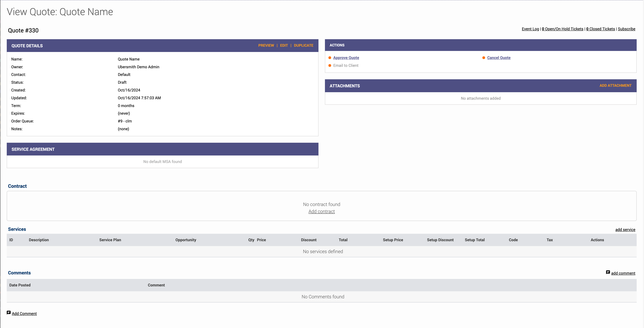This screenshot has width=644, height=328.
Task: Click orange bullet next to Email to Client
Action: (x=330, y=65)
